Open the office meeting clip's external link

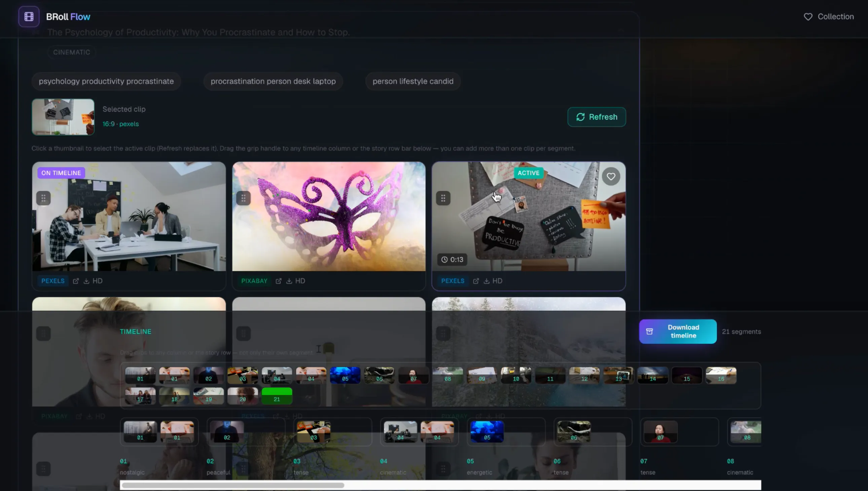coord(76,281)
